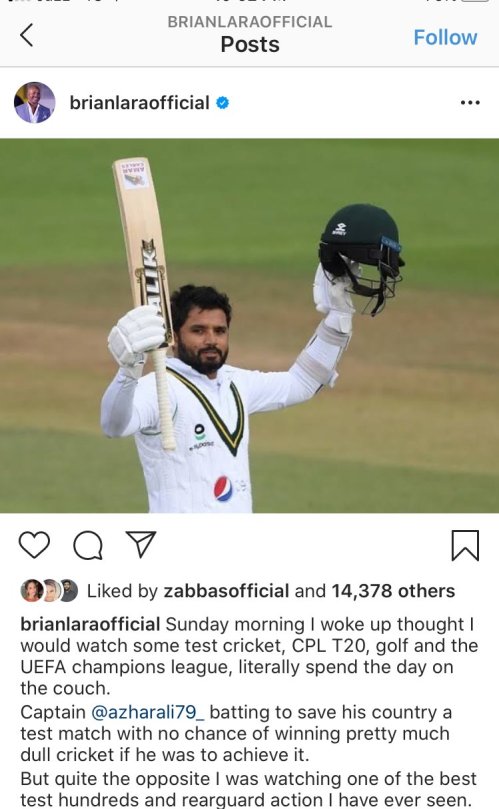499x809 pixels.
Task: Share post via paper plane icon
Action: tap(141, 544)
